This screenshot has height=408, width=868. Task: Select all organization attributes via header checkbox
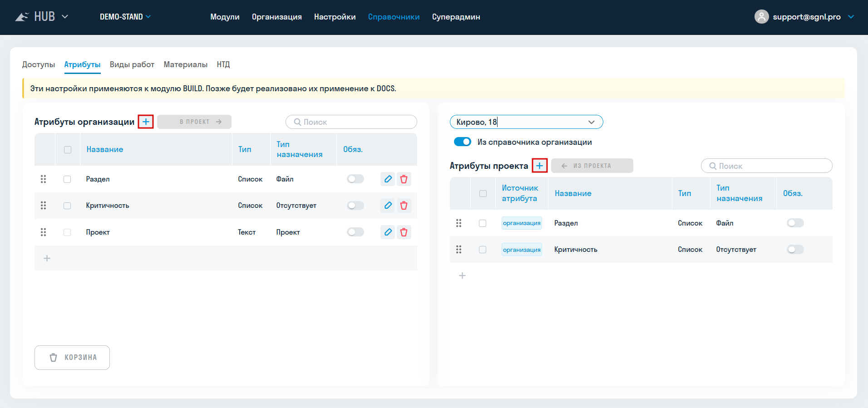click(68, 150)
